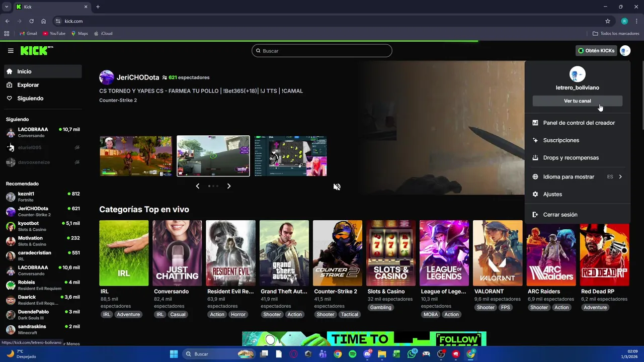
Task: Open sandraskins recommended channel
Action: pyautogui.click(x=43, y=329)
